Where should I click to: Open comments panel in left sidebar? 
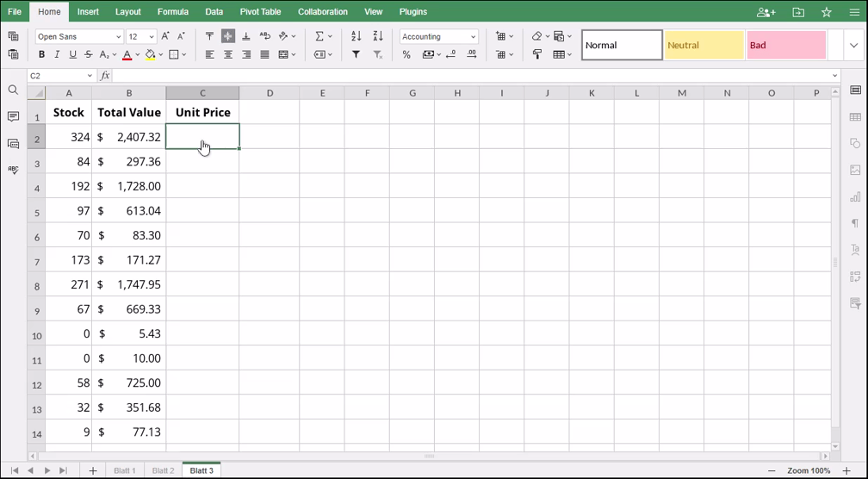13,116
